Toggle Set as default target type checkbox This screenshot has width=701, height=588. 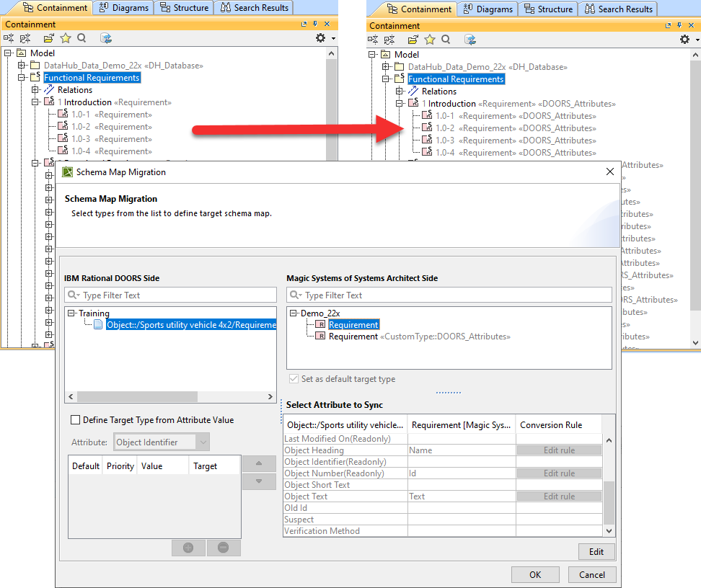(x=294, y=379)
